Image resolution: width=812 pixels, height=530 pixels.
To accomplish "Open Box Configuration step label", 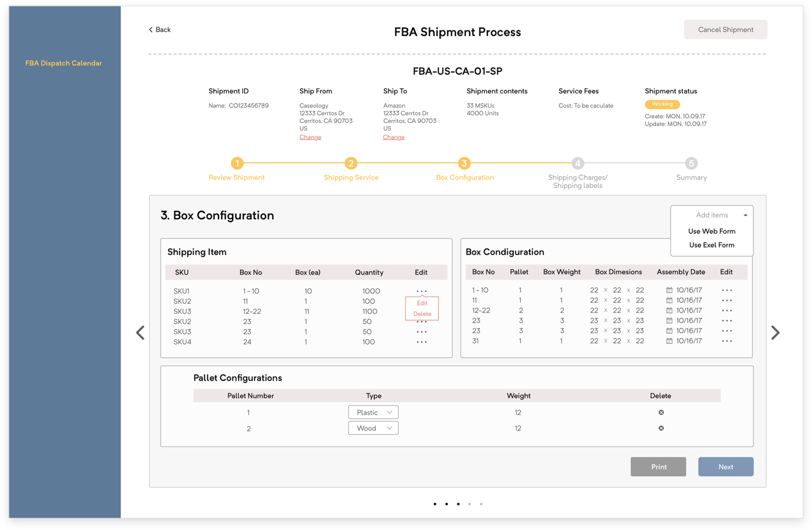I will point(465,177).
